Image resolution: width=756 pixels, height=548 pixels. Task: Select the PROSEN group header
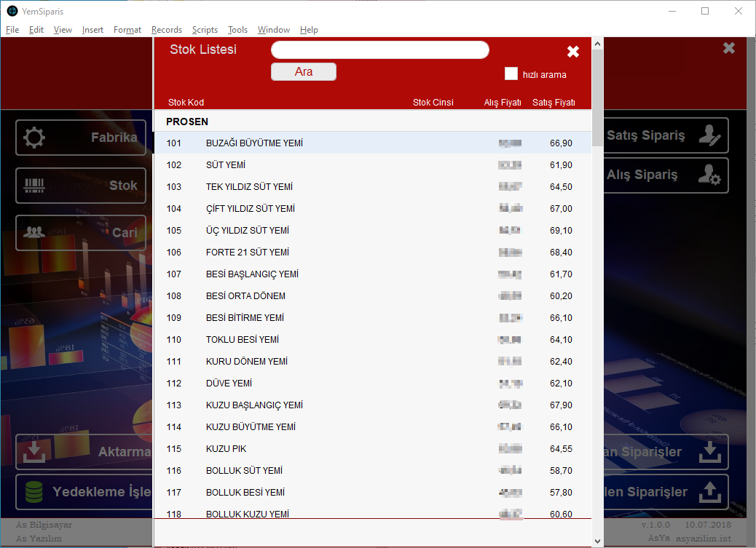(x=372, y=122)
